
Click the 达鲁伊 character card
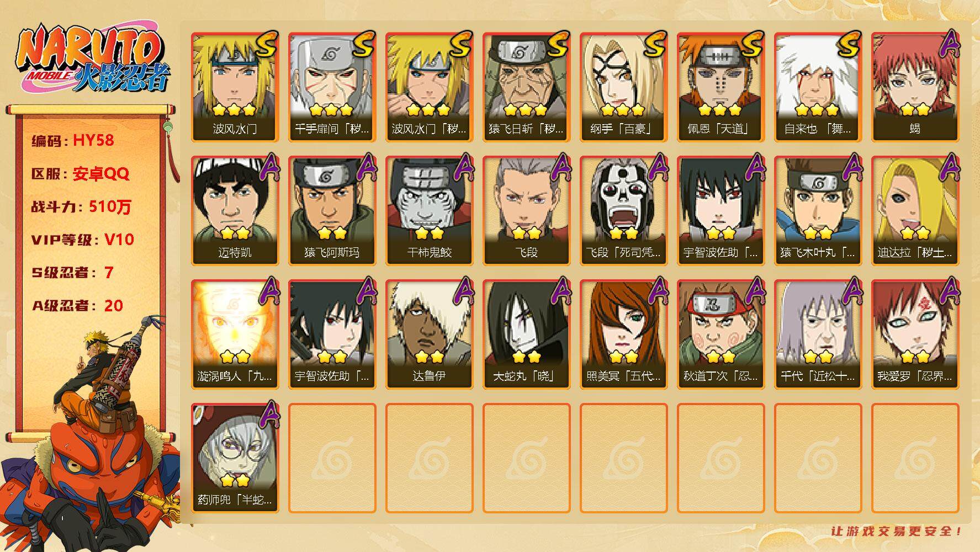pyautogui.click(x=429, y=335)
